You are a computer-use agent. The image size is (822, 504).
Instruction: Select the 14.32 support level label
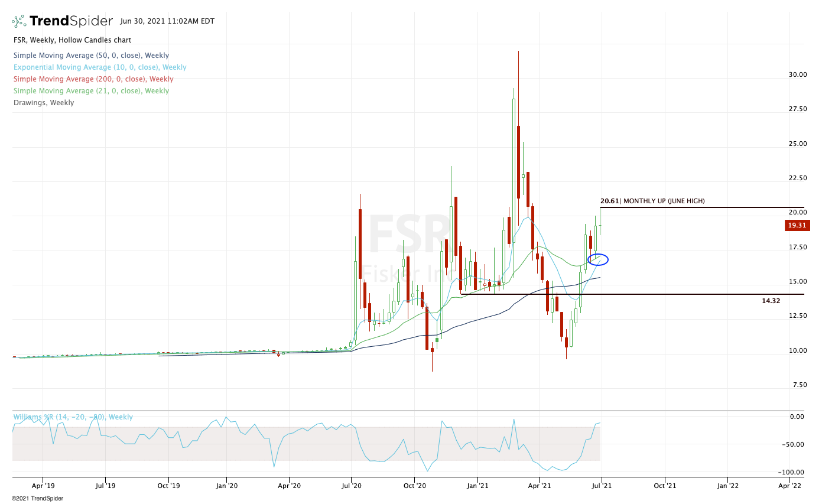click(771, 301)
